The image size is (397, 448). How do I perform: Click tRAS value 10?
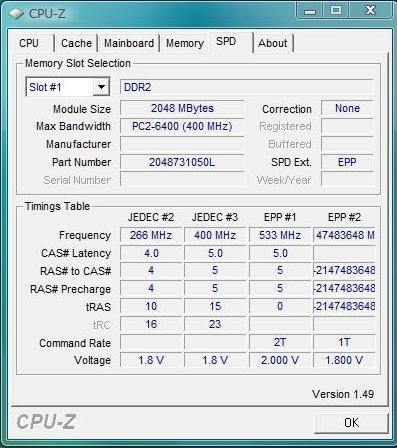pos(151,306)
